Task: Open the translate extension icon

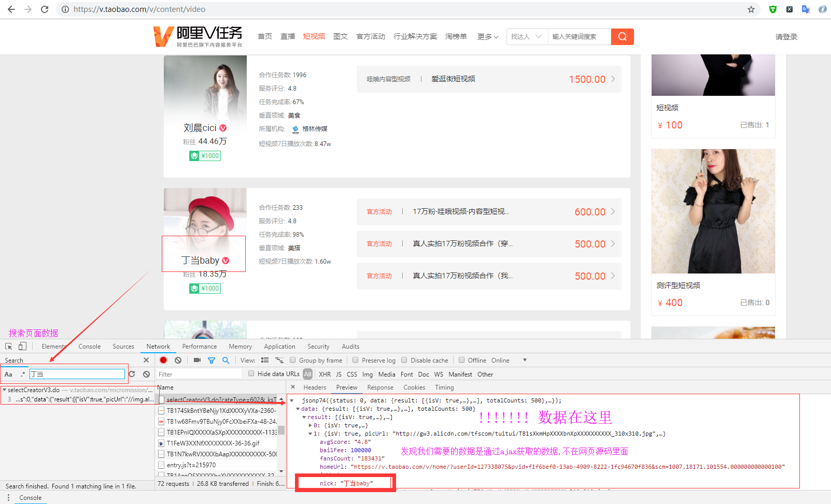Action: pos(806,9)
